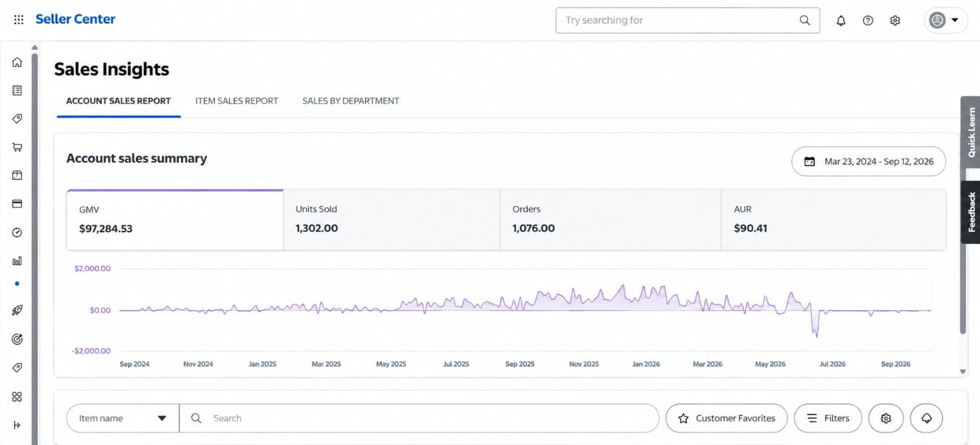Viewport: 980px width, 445px height.
Task: Click the Sales Insights page title
Action: [111, 69]
